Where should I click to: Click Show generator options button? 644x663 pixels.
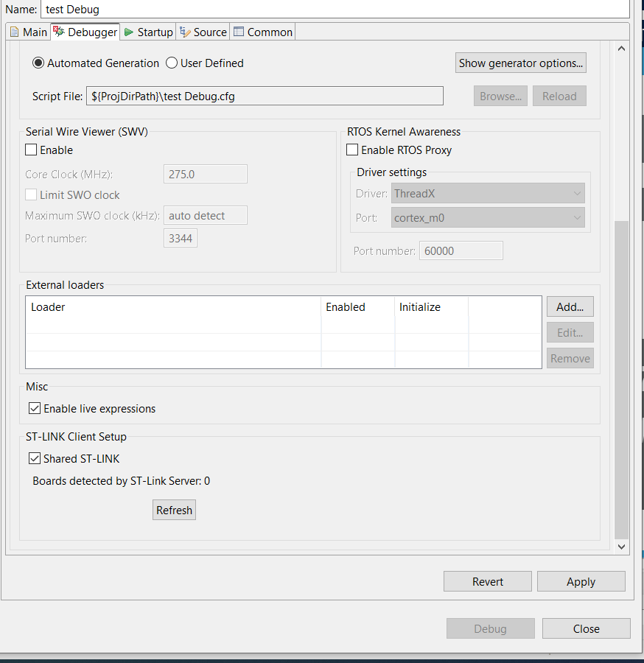pos(520,63)
